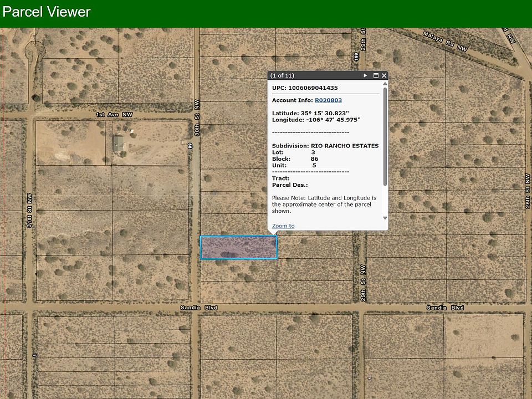Click the Please Note latitude disclaimer text

(324, 204)
